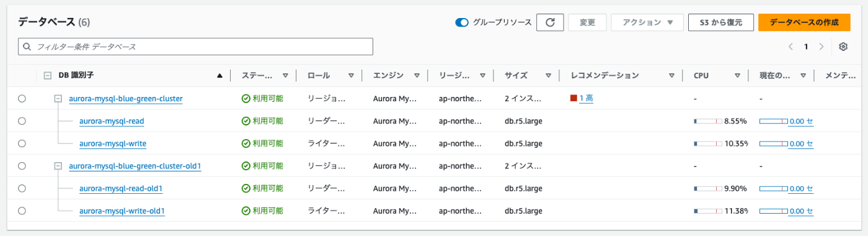Select radio button for aurora-mysql-write-old1
This screenshot has width=868, height=236.
22,211
